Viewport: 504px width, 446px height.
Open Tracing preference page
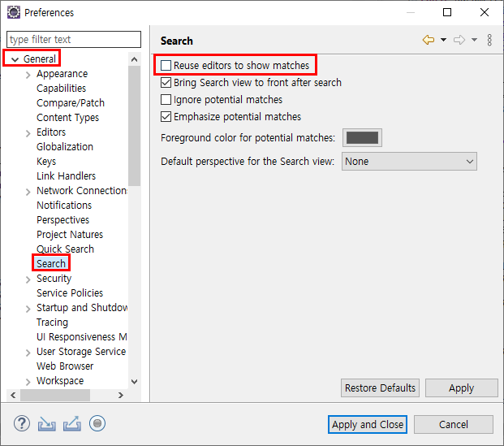click(52, 322)
